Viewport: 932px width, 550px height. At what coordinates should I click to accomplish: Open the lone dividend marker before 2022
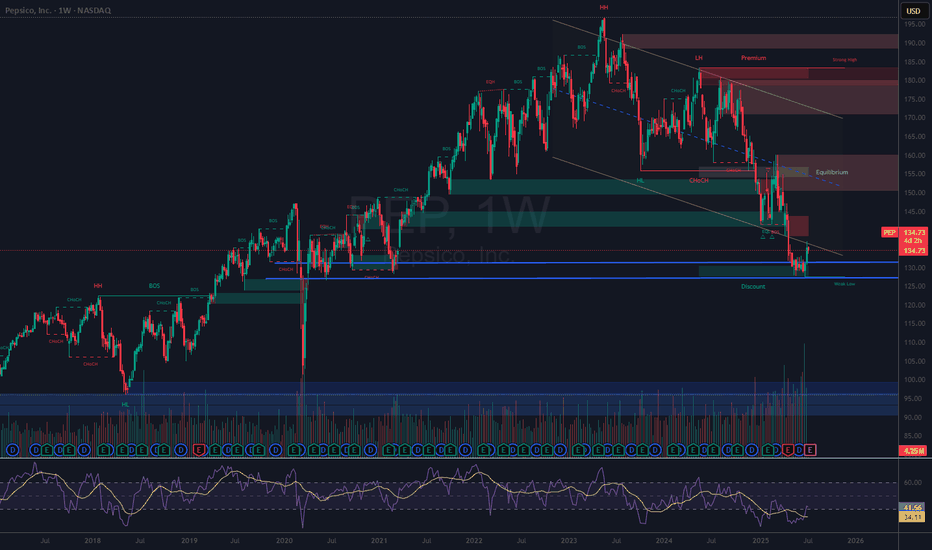click(x=466, y=450)
